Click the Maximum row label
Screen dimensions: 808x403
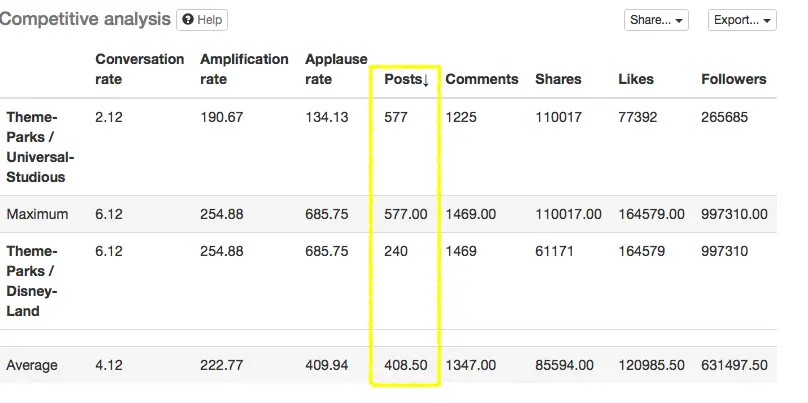37,214
